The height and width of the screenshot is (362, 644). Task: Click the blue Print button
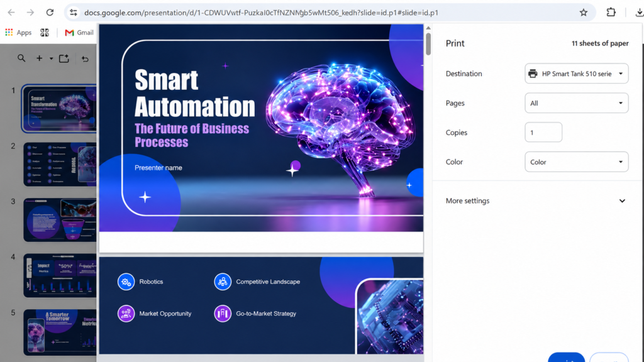pos(566,357)
